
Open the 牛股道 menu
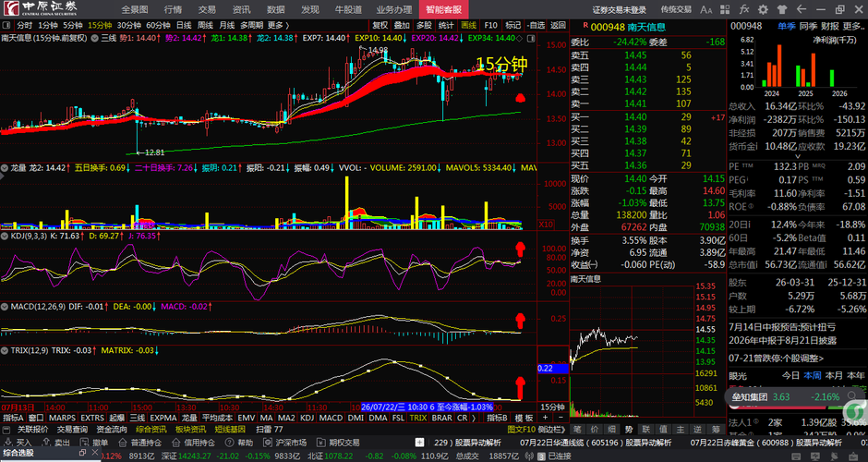[348, 9]
